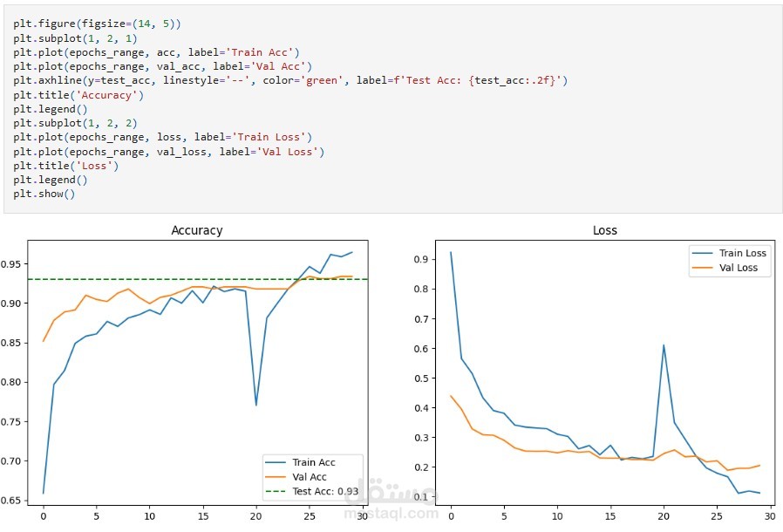Click the 0.2 y-axis label on Loss chart
This screenshot has height=532, width=783.
click(x=421, y=467)
